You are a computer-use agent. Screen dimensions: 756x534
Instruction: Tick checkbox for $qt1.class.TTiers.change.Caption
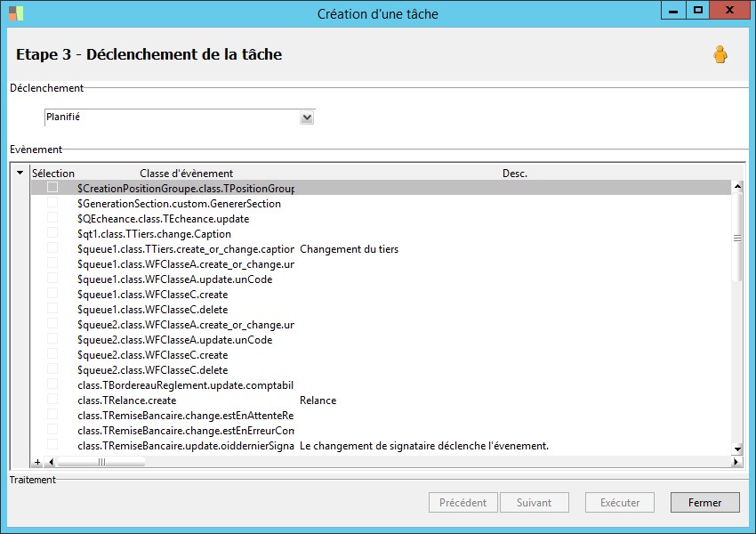52,232
